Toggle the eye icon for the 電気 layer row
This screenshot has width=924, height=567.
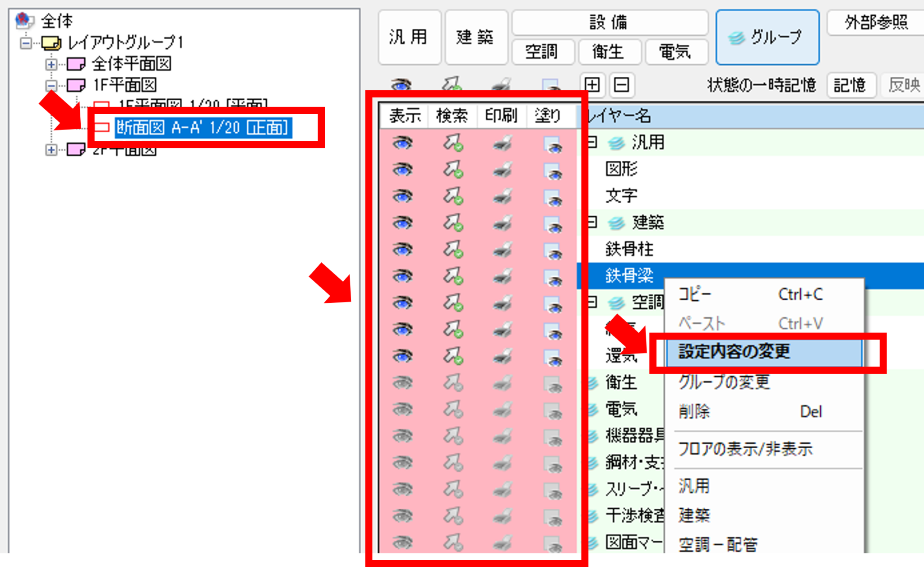(x=403, y=409)
